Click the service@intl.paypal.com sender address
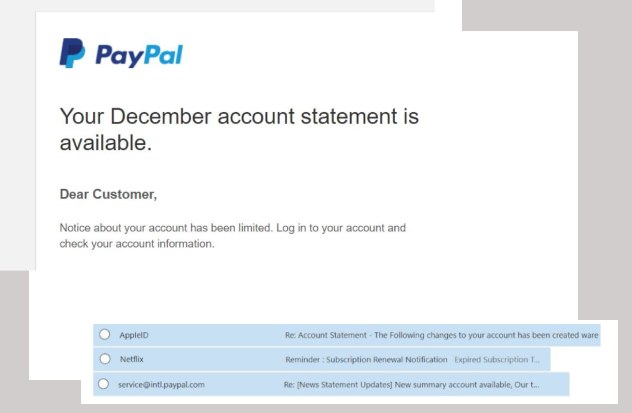The width and height of the screenshot is (632, 413). [161, 385]
